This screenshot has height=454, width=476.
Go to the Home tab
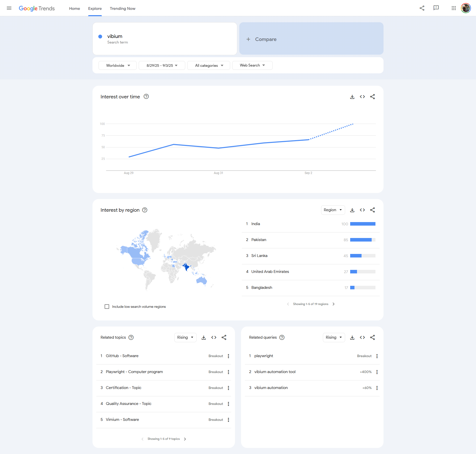[x=75, y=9]
